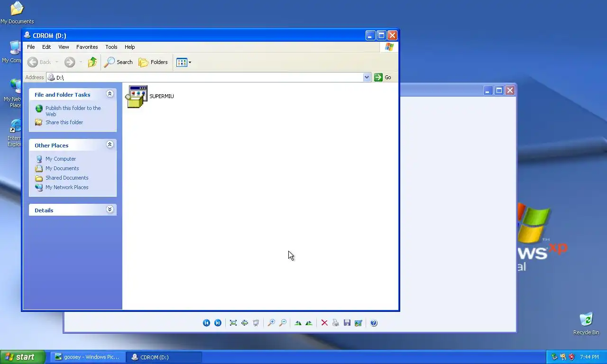This screenshot has height=364, width=607.
Task: Click Safely Remove Hardware tray icon
Action: point(554,357)
